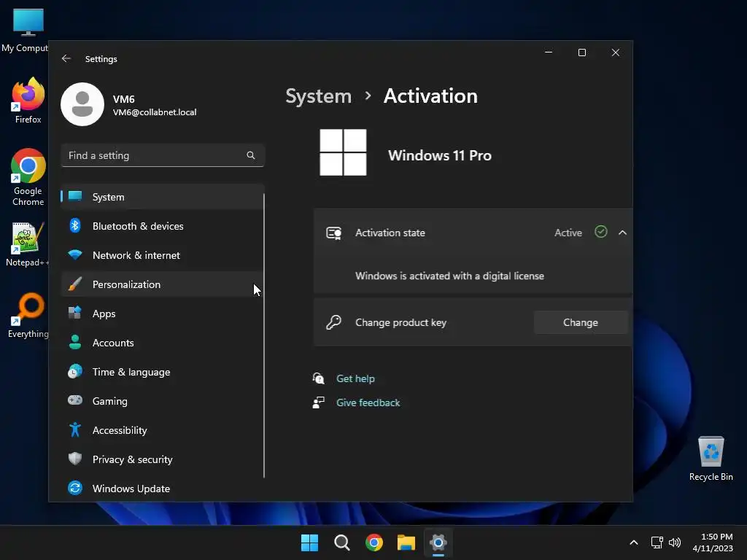
Task: Open Personalization settings
Action: pos(163,284)
